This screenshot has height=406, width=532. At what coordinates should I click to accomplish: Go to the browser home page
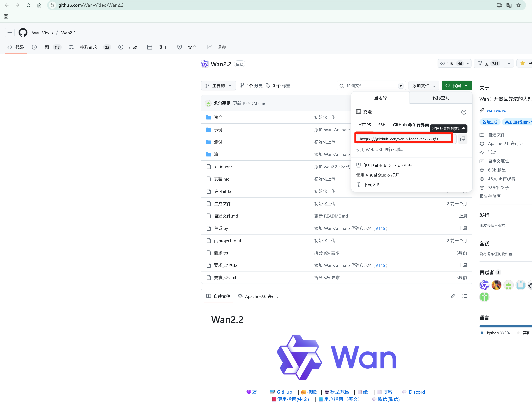click(39, 5)
